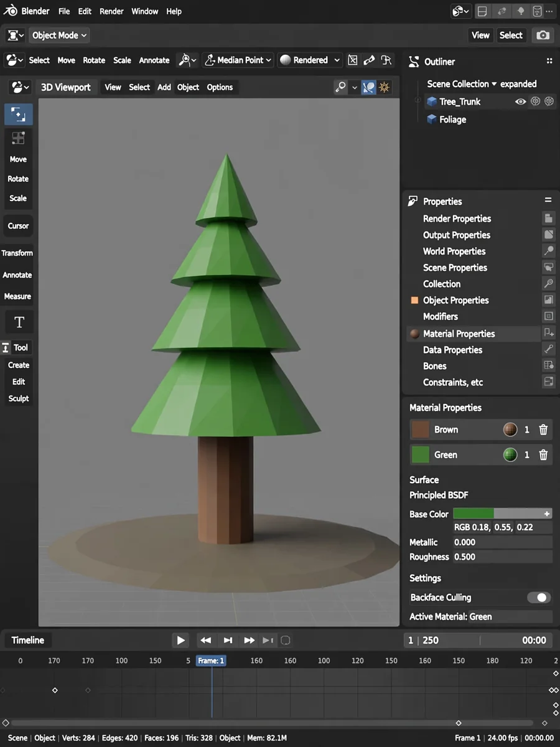Select the Cursor tool in left toolbar
Image resolution: width=560 pixels, height=747 pixels.
pos(18,226)
